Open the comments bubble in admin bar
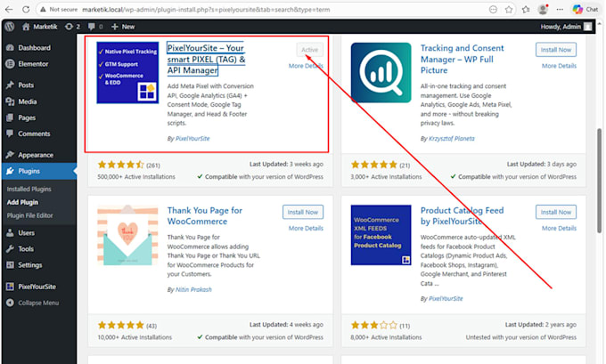This screenshot has height=364, width=606. 95,27
